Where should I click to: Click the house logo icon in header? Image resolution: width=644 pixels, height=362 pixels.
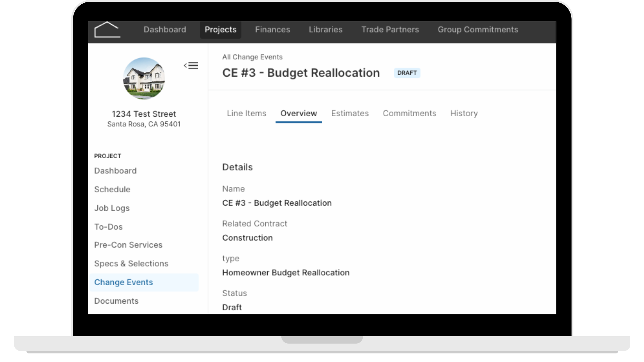107,30
